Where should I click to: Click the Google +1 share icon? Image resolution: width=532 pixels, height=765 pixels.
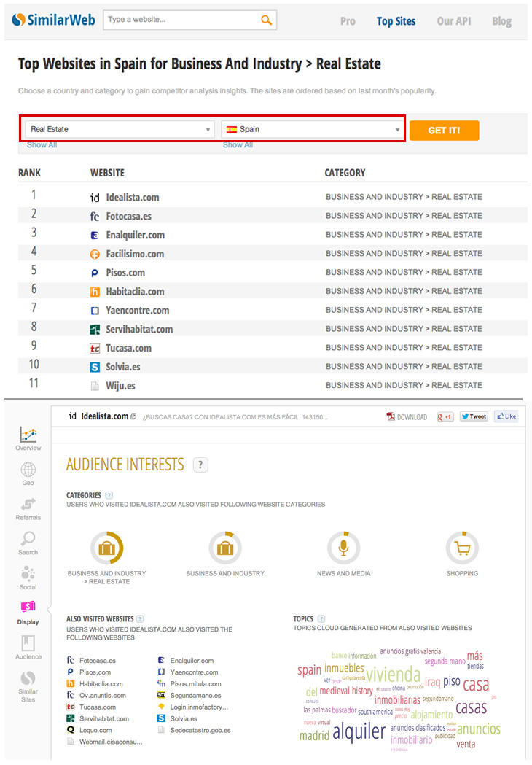click(x=445, y=416)
